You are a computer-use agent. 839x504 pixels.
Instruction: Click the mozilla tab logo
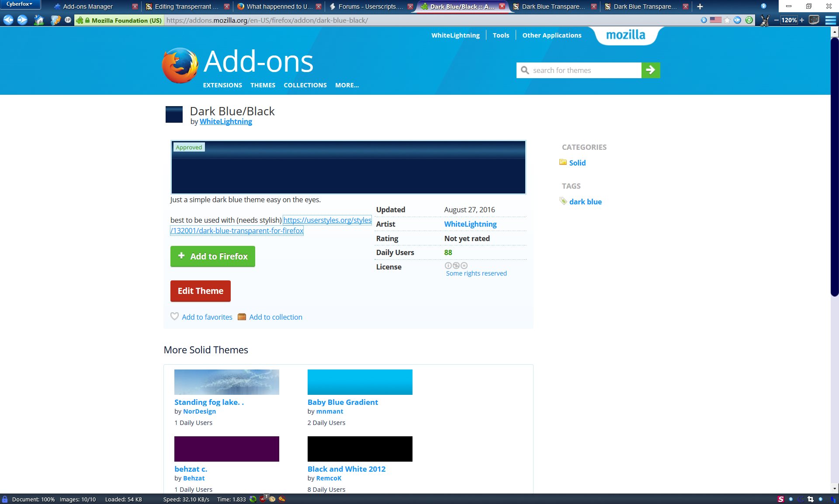tap(626, 35)
